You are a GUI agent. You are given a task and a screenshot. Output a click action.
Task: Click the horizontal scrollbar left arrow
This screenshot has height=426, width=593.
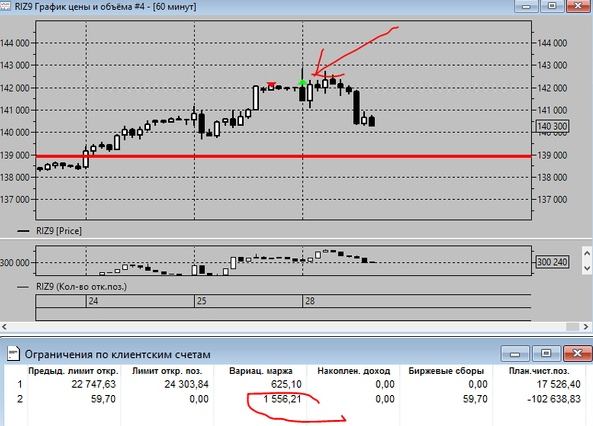tap(4, 326)
